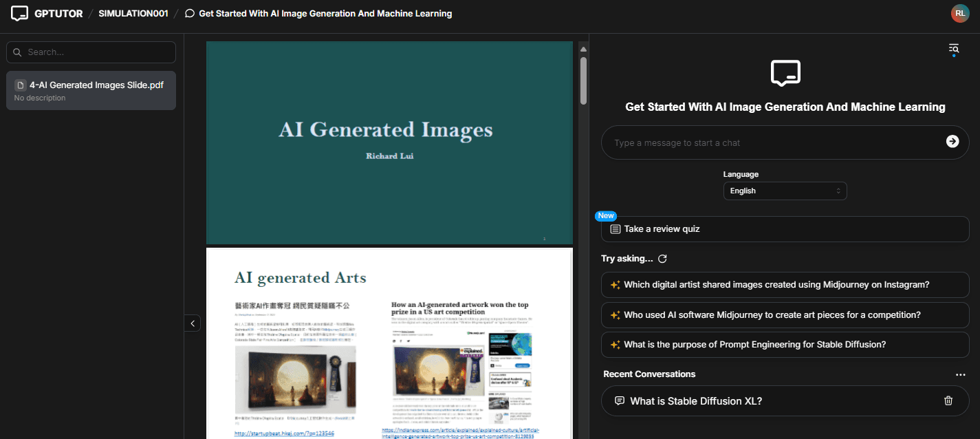
Task: Click the Recent Conversations heading
Action: coord(649,374)
